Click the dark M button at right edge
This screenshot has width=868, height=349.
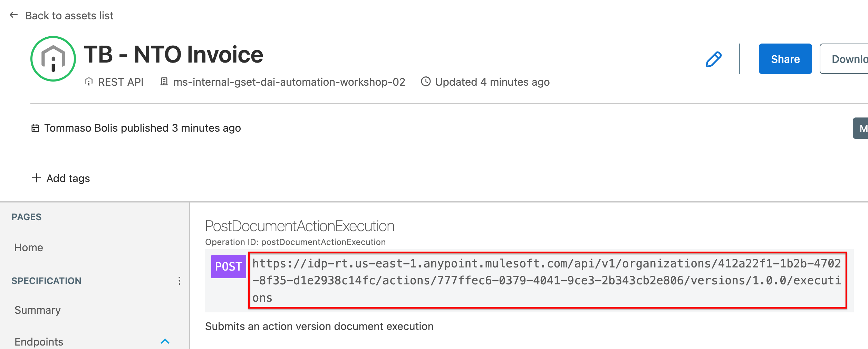coord(861,128)
